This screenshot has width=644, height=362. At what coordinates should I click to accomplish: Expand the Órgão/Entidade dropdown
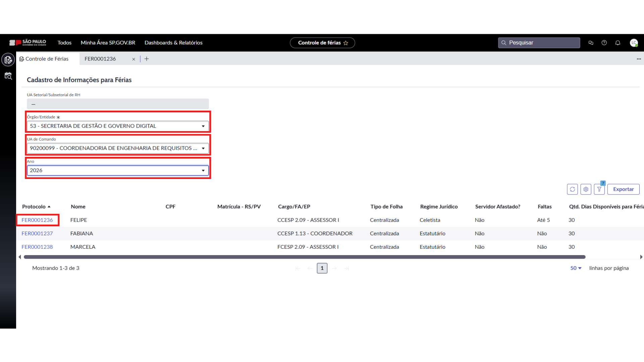118,126
